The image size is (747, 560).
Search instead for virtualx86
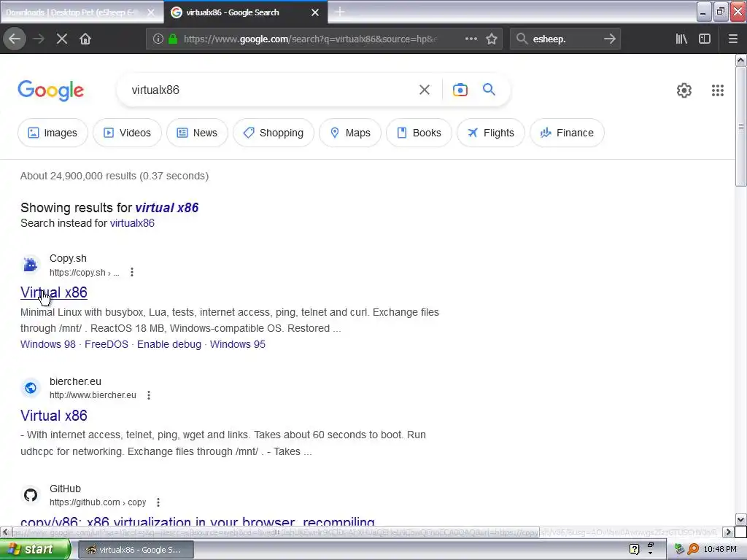point(132,223)
